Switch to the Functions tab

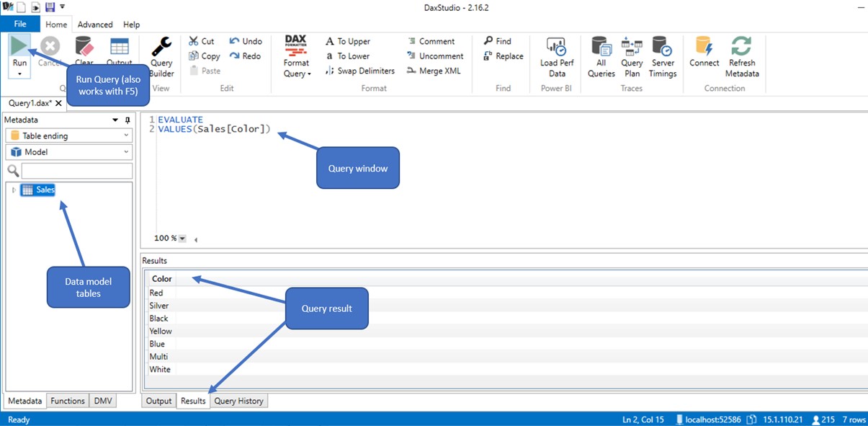pyautogui.click(x=68, y=401)
